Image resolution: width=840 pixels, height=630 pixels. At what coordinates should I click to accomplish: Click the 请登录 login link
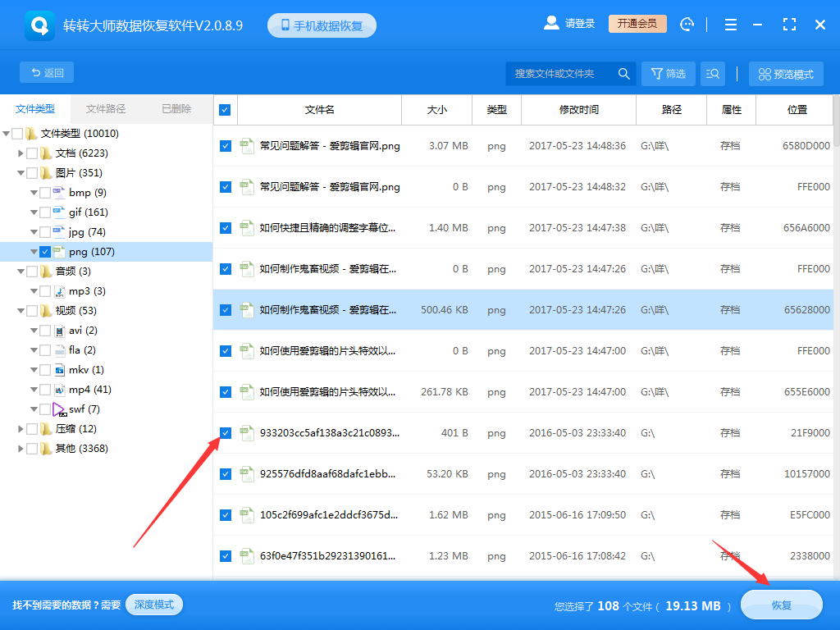(580, 24)
